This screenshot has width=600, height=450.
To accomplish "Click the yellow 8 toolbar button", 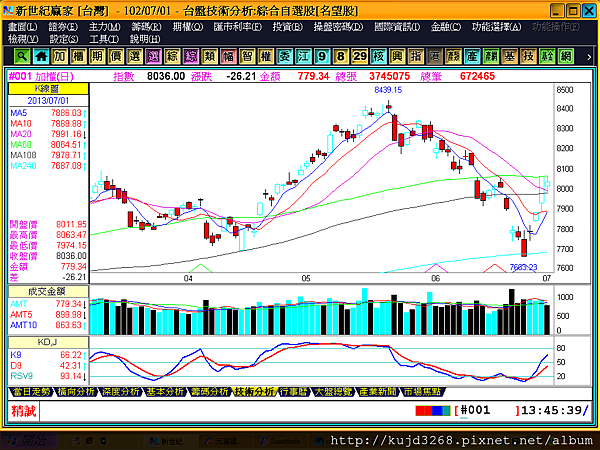I will (341, 56).
